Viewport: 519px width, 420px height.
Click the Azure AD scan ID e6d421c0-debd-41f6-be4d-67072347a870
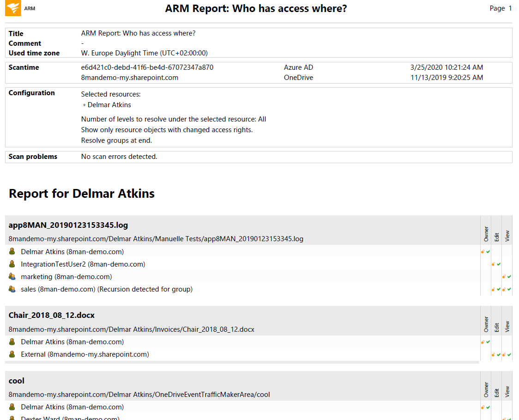tap(147, 67)
